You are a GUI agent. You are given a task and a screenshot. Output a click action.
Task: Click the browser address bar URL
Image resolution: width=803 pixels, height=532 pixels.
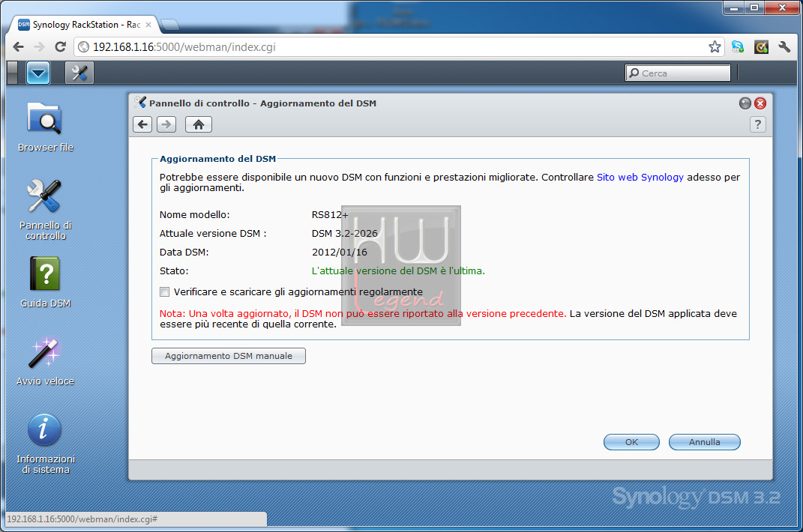click(184, 47)
